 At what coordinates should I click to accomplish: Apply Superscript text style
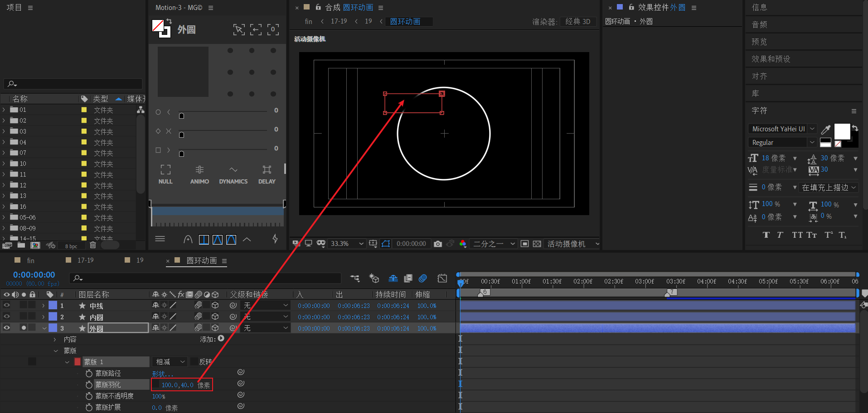[x=829, y=235]
